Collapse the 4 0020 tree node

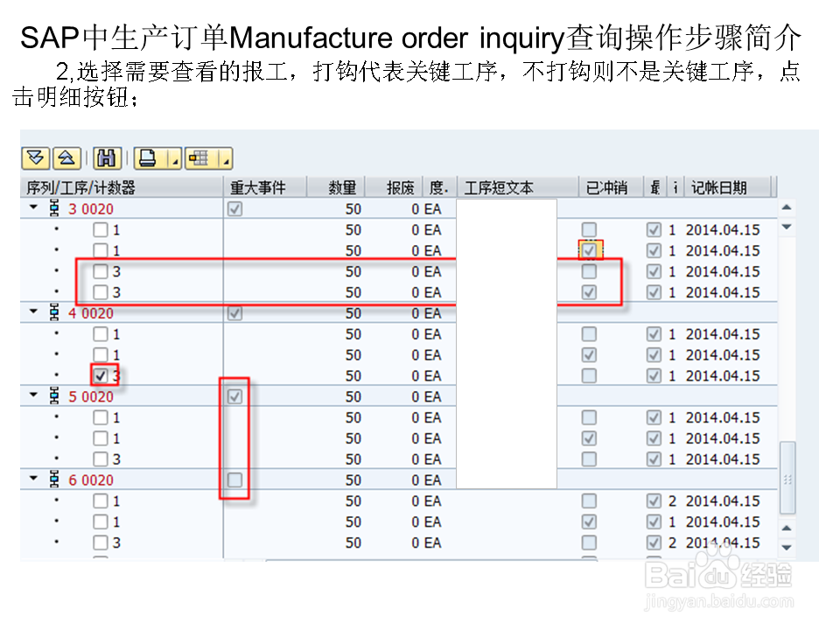click(34, 311)
